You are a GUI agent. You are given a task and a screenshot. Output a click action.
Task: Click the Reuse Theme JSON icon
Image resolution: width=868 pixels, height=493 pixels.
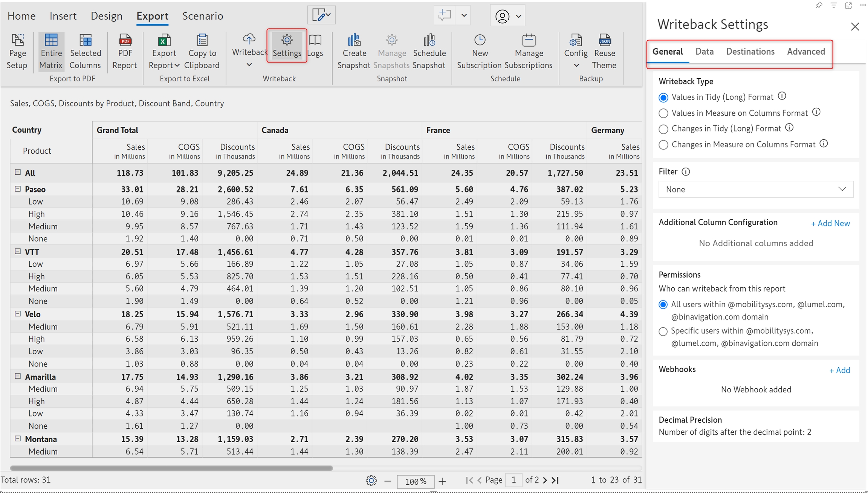click(x=604, y=40)
